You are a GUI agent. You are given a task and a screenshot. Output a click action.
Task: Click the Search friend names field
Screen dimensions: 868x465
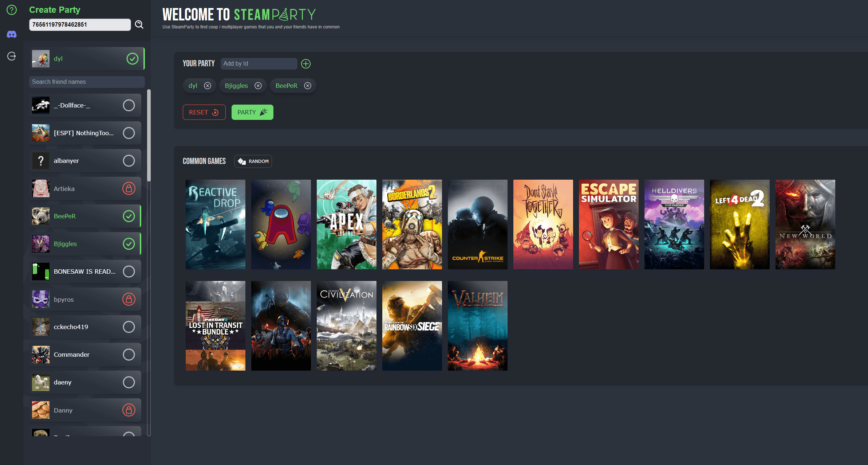click(86, 82)
